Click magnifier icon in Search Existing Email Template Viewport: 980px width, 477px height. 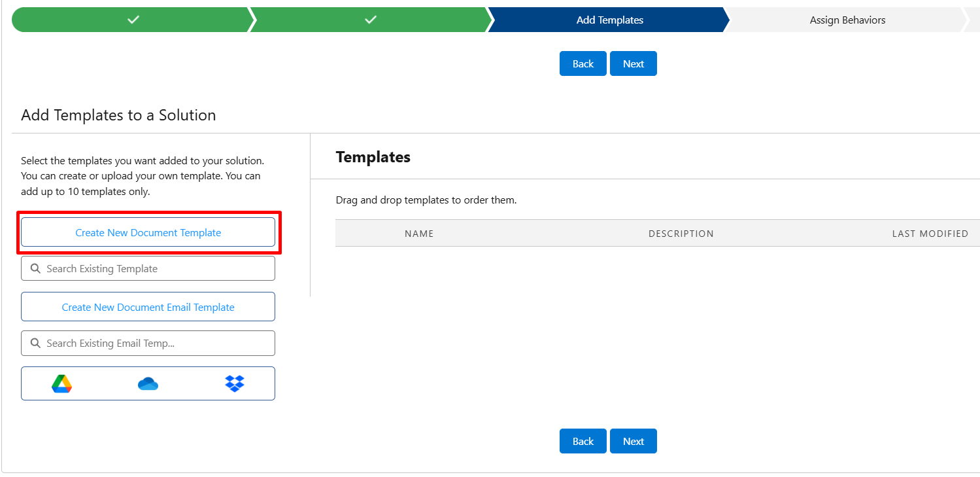[36, 343]
